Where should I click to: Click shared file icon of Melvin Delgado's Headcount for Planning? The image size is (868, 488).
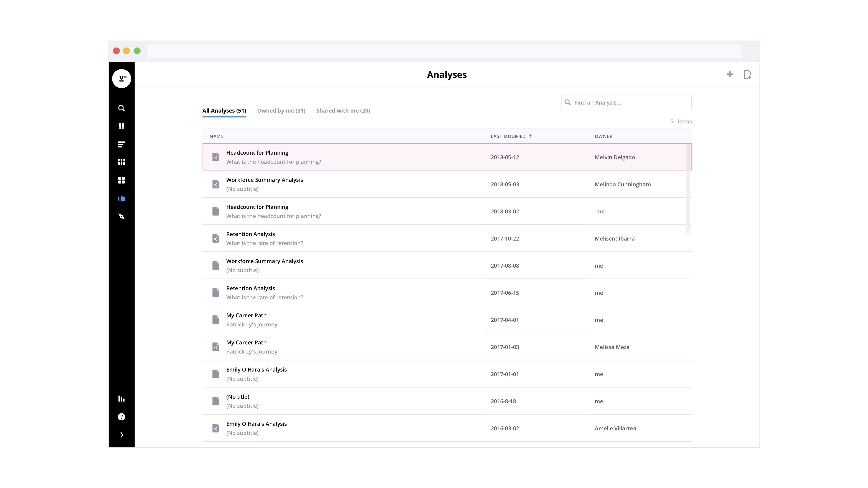pyautogui.click(x=216, y=157)
